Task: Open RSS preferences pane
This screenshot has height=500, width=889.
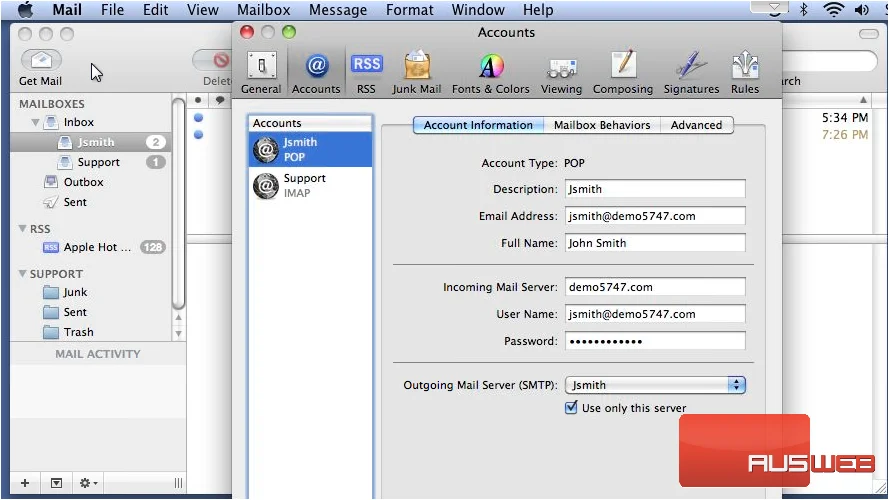Action: pos(366,73)
